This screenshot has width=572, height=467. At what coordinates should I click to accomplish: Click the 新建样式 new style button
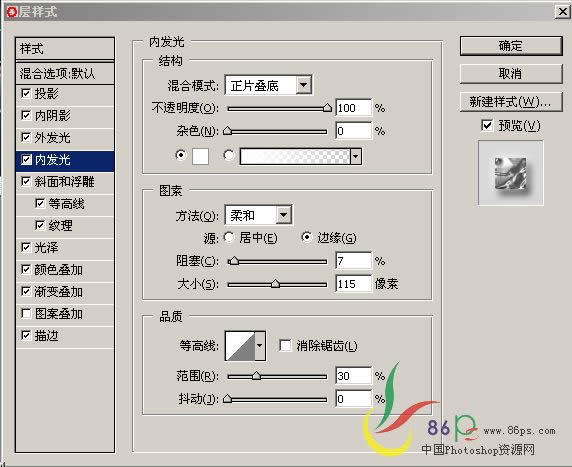[511, 102]
